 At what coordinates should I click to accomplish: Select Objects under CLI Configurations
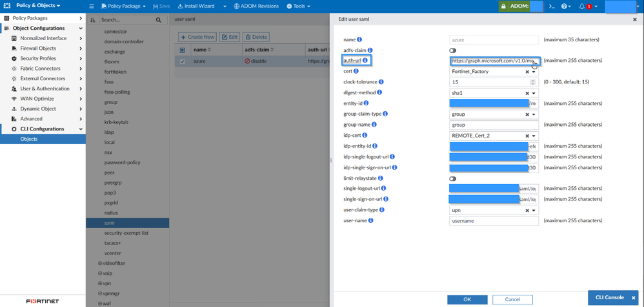tap(43, 139)
